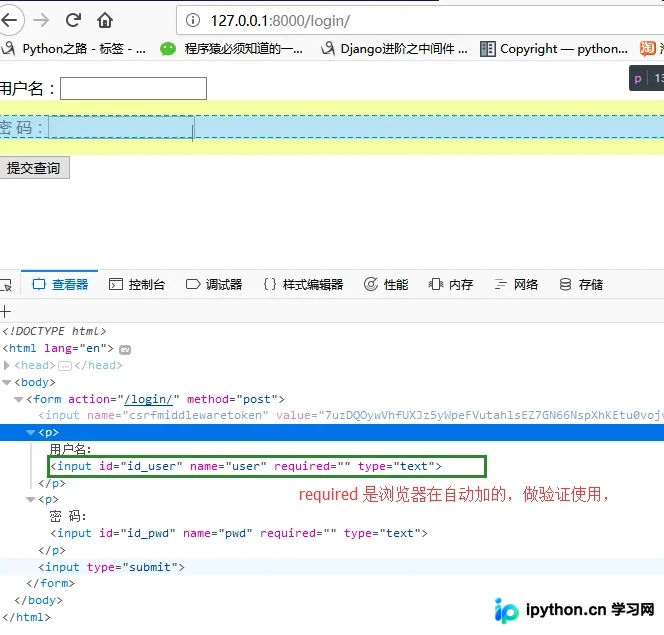The width and height of the screenshot is (664, 635).
Task: Go forward with the forward arrow
Action: 41,20
